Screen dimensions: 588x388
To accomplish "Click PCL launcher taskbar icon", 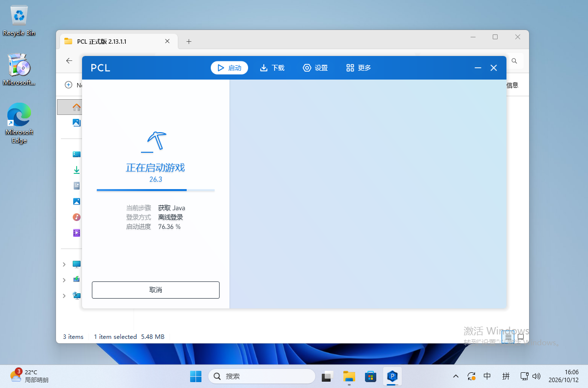I will click(x=392, y=376).
